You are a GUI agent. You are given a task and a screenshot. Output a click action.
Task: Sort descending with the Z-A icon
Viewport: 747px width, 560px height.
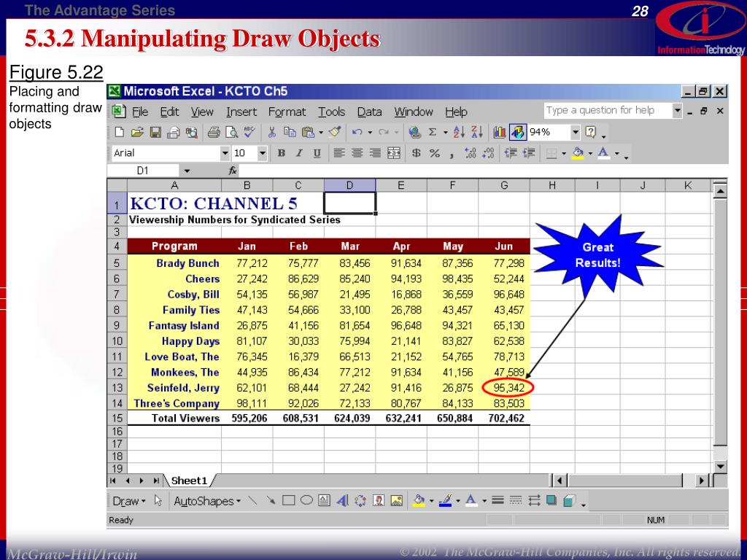477,132
